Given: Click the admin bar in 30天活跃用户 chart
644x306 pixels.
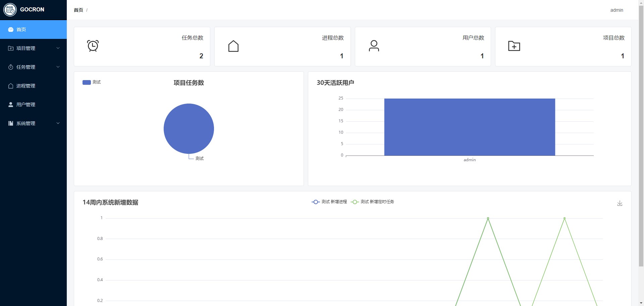Looking at the screenshot, I should click(x=470, y=127).
